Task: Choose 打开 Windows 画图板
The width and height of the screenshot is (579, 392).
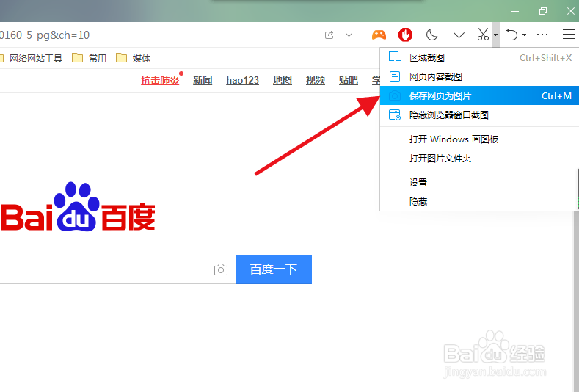Action: click(x=479, y=139)
